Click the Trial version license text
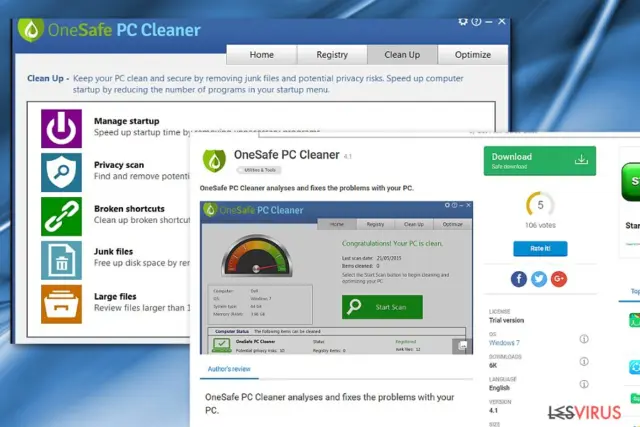This screenshot has height=427, width=640. pos(506,320)
